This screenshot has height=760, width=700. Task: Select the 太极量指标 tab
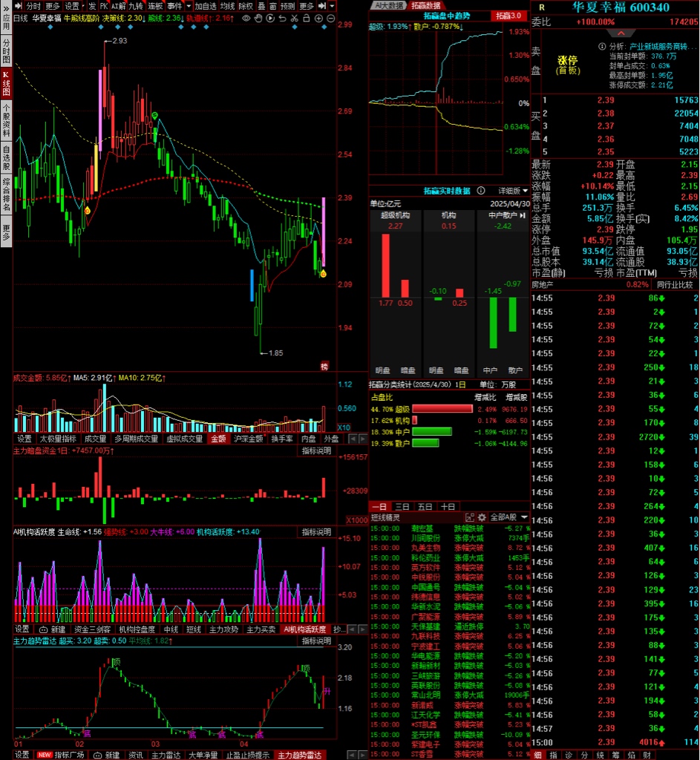[58, 439]
